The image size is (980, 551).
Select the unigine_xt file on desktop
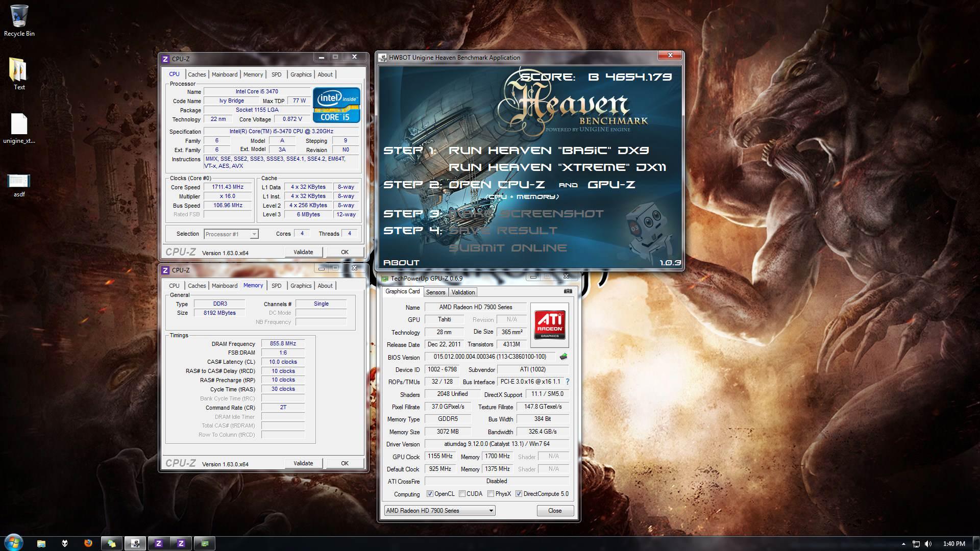click(x=19, y=129)
